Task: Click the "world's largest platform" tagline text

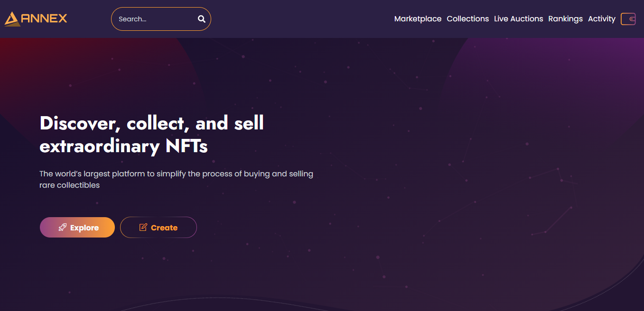Action: 176,174
